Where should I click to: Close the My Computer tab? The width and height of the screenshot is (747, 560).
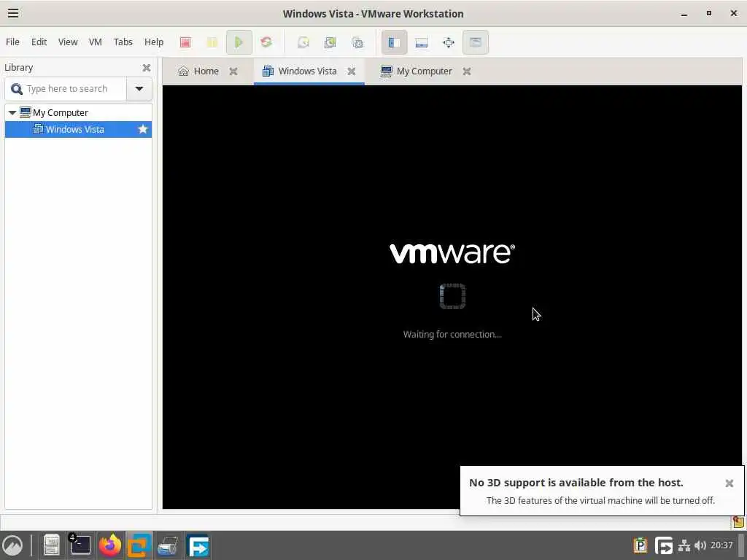click(x=467, y=71)
